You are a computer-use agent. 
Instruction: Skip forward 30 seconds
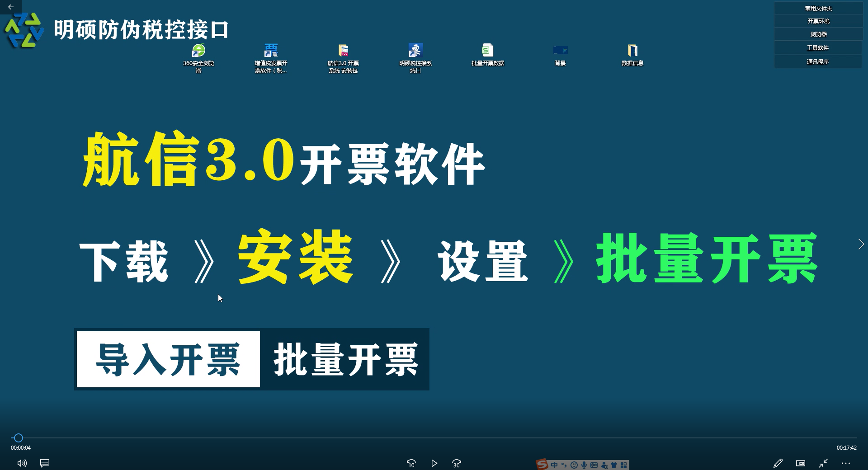pos(457,463)
